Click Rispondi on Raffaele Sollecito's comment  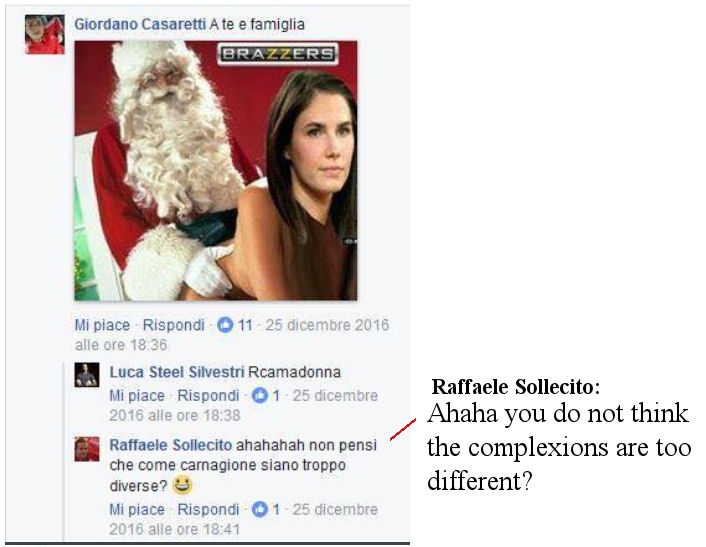[208, 510]
